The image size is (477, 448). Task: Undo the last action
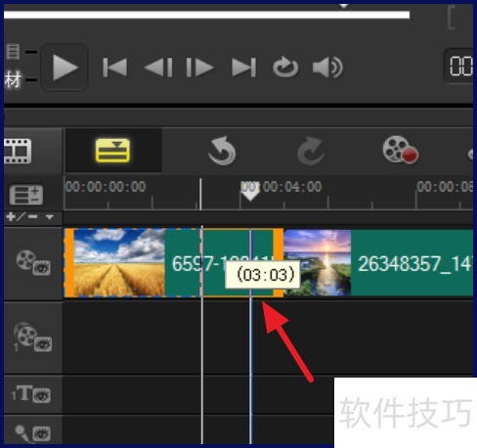point(222,151)
